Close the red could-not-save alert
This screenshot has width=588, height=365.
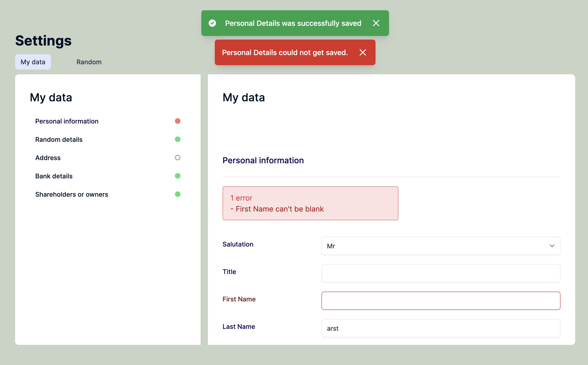(362, 52)
